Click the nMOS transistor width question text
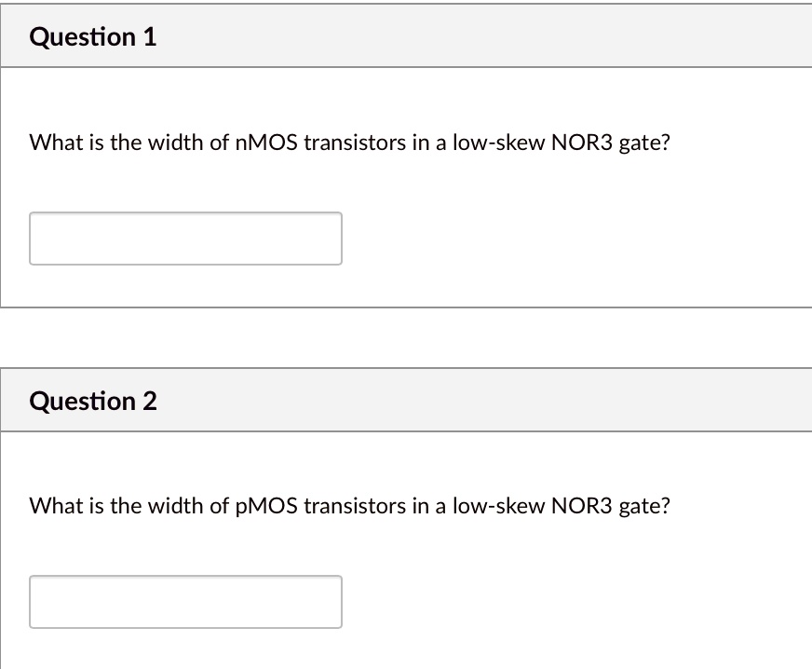Image resolution: width=812 pixels, height=669 pixels. (349, 143)
